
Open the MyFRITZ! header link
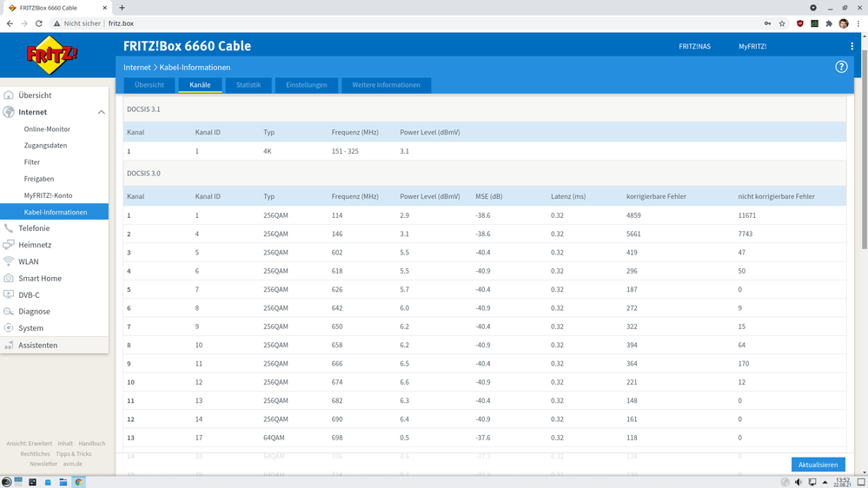pos(752,46)
